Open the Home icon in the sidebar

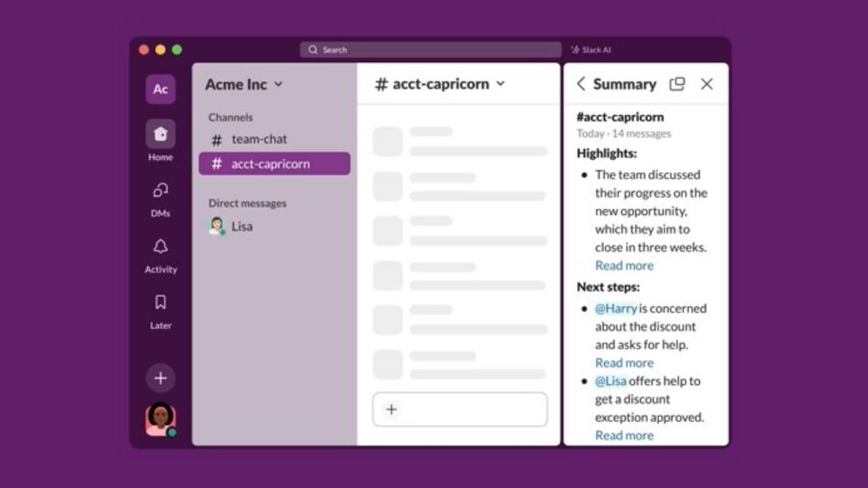[160, 134]
